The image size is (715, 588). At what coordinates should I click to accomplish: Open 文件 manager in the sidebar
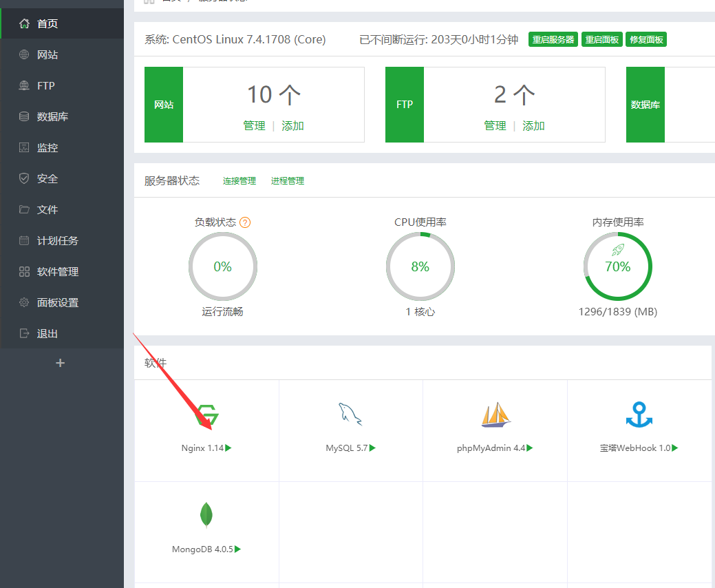point(62,209)
